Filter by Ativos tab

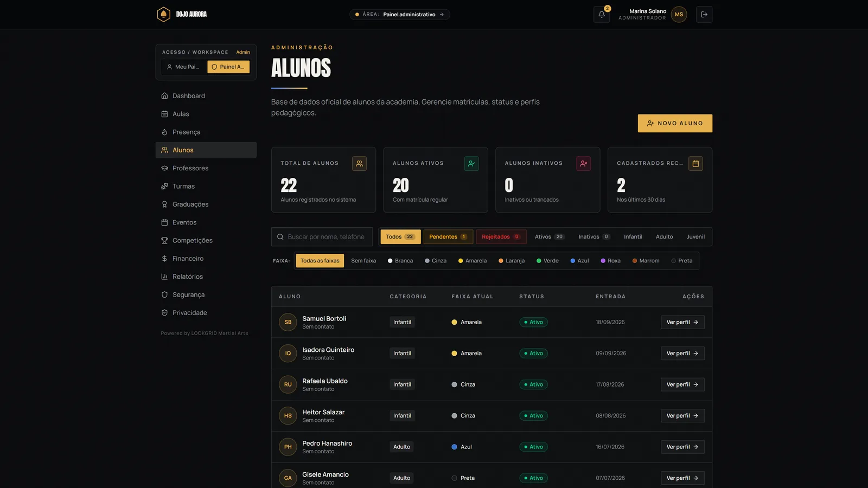550,237
